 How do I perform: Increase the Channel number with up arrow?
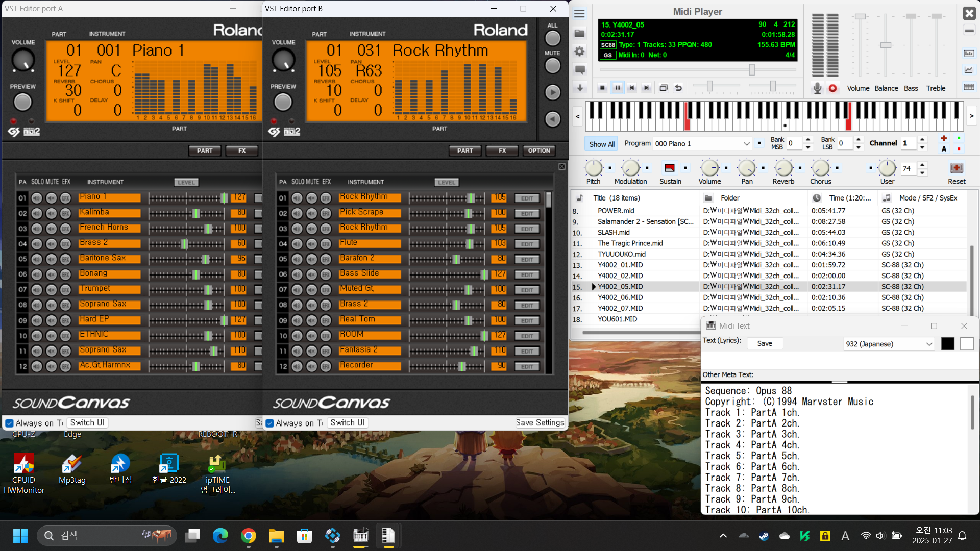click(922, 139)
